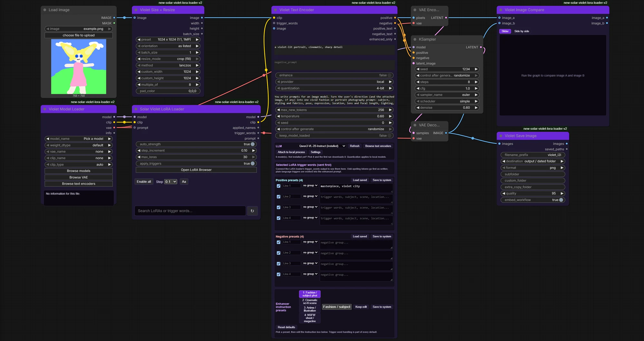Click Enable all in LoRA Loader
644x341 pixels.
tap(144, 182)
